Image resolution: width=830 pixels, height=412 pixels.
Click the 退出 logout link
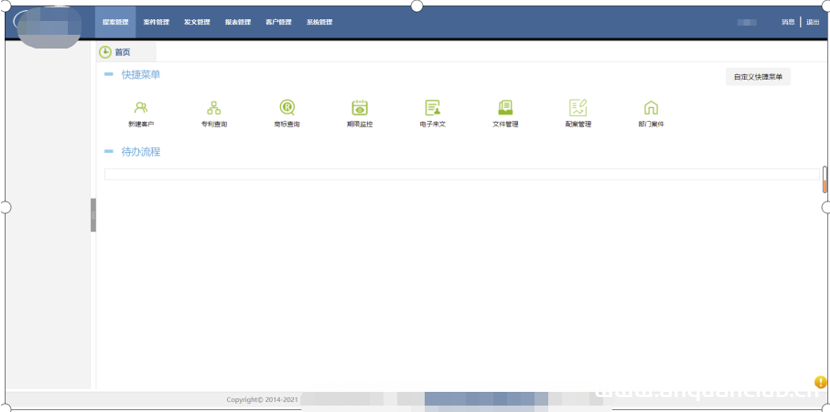point(813,22)
